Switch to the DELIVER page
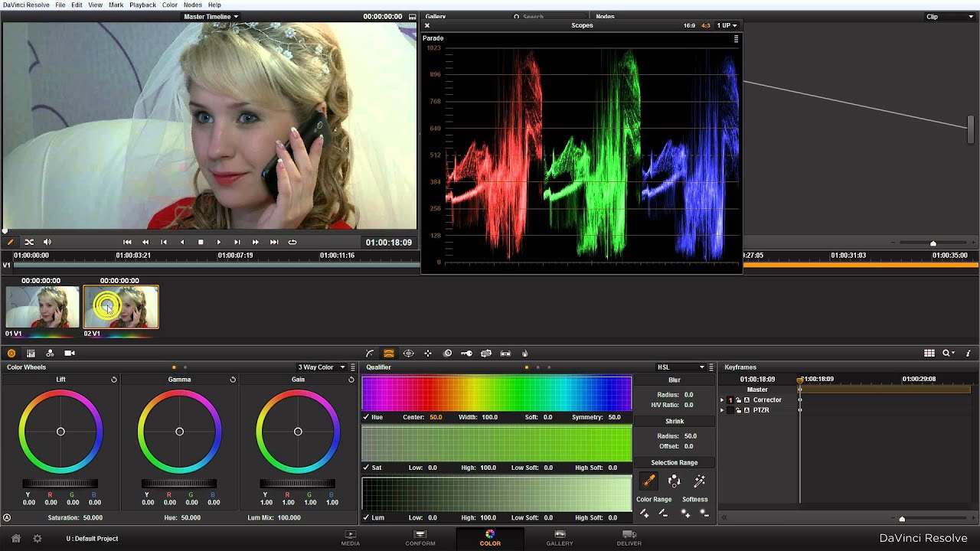Image resolution: width=980 pixels, height=551 pixels. 629,538
